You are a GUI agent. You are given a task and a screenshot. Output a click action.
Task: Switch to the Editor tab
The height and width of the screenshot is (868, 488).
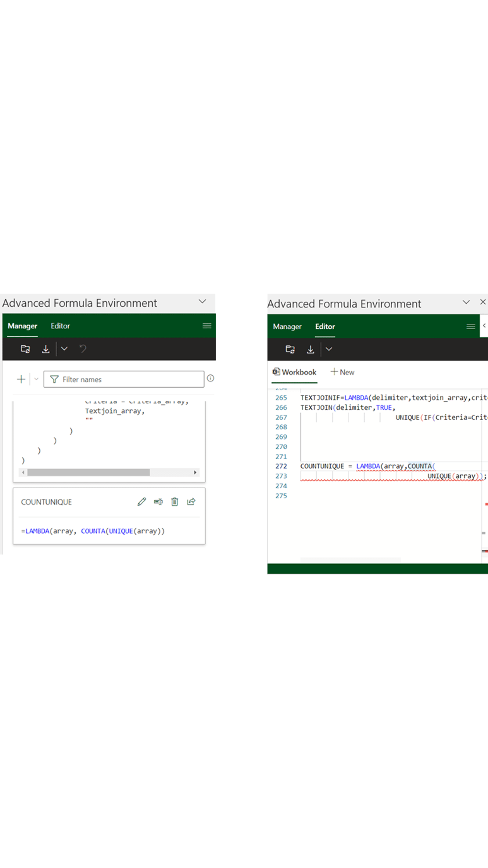pyautogui.click(x=324, y=326)
